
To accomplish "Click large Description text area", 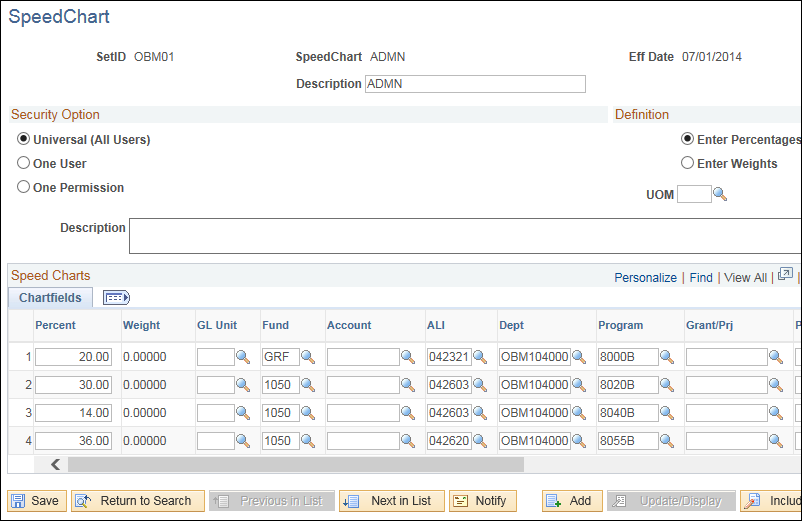I will tap(465, 236).
